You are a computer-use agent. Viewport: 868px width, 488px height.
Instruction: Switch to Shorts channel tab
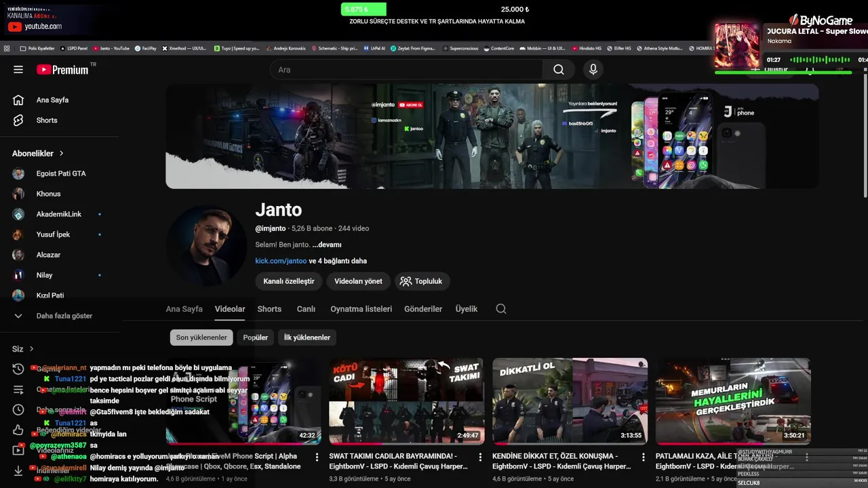(269, 309)
